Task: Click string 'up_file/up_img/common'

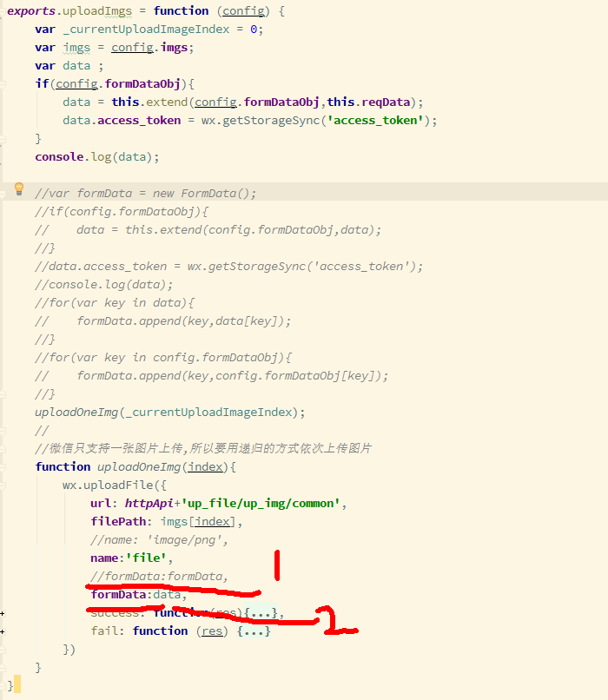Action: (x=261, y=504)
